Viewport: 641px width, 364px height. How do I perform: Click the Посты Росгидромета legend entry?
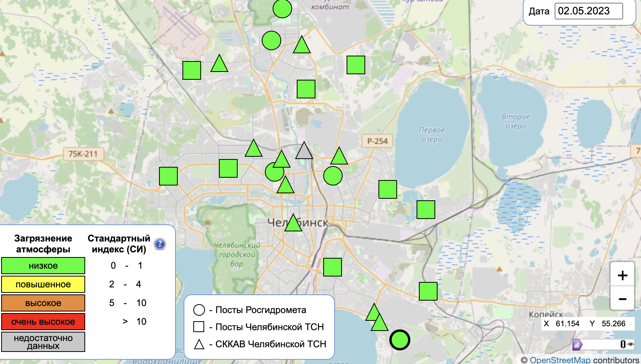[250, 310]
